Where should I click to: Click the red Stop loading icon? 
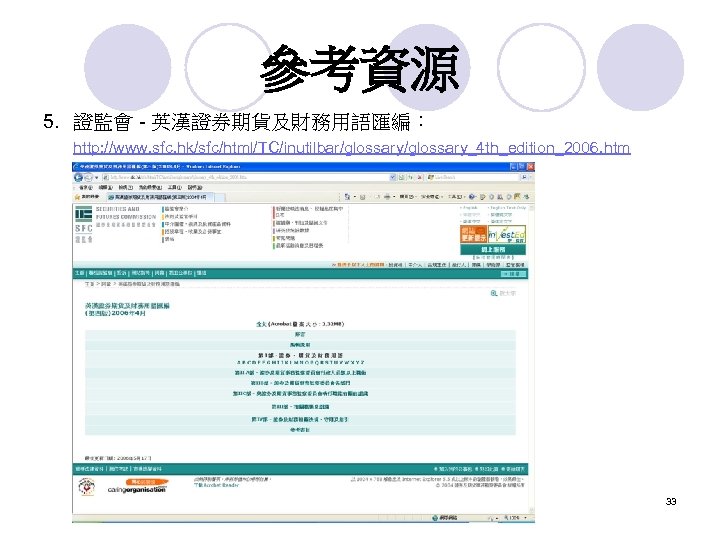[420, 177]
